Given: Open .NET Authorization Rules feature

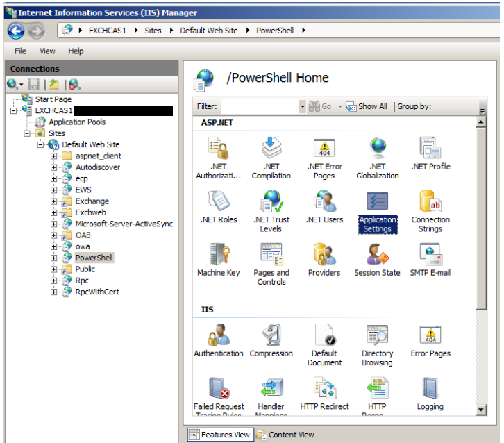Looking at the screenshot, I should click(219, 158).
